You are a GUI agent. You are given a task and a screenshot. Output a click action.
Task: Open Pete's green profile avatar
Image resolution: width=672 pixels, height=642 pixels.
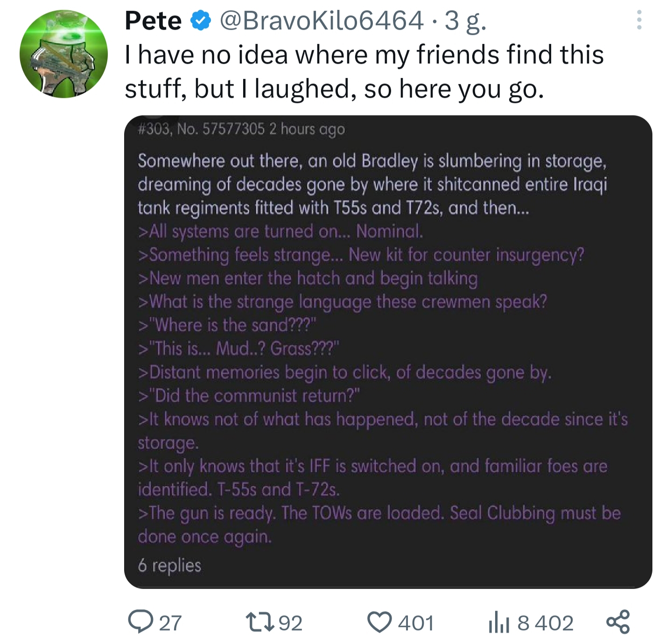[63, 54]
